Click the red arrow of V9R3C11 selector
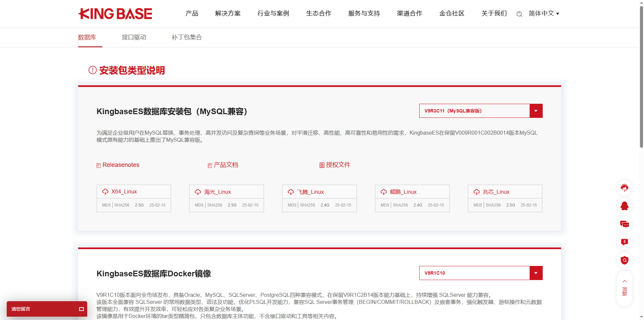This screenshot has width=644, height=320. point(536,111)
